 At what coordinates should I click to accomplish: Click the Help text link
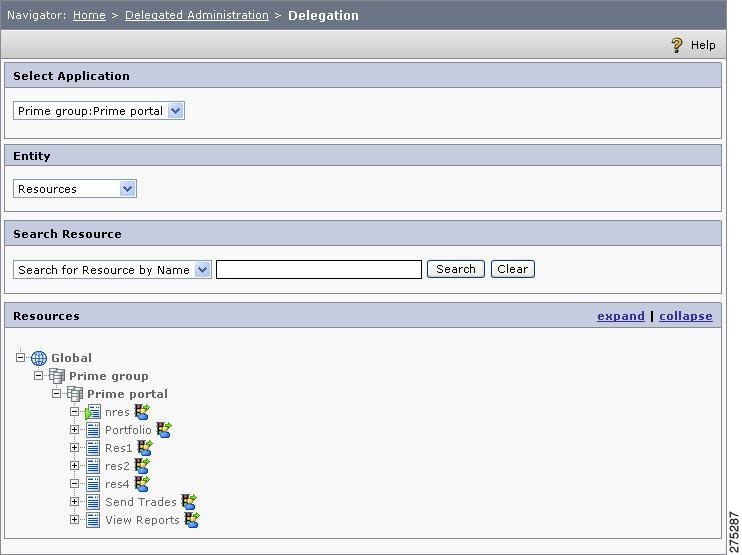click(703, 45)
